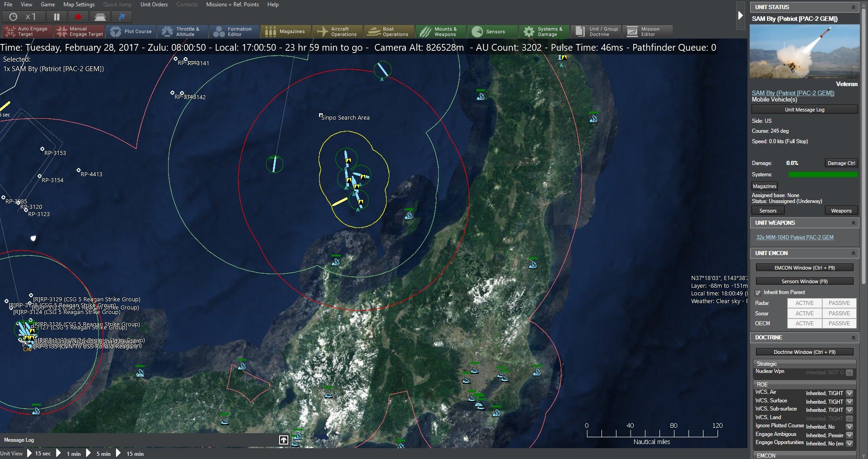Image resolution: width=868 pixels, height=459 pixels.
Task: Select the Plot Course tool
Action: tap(132, 31)
